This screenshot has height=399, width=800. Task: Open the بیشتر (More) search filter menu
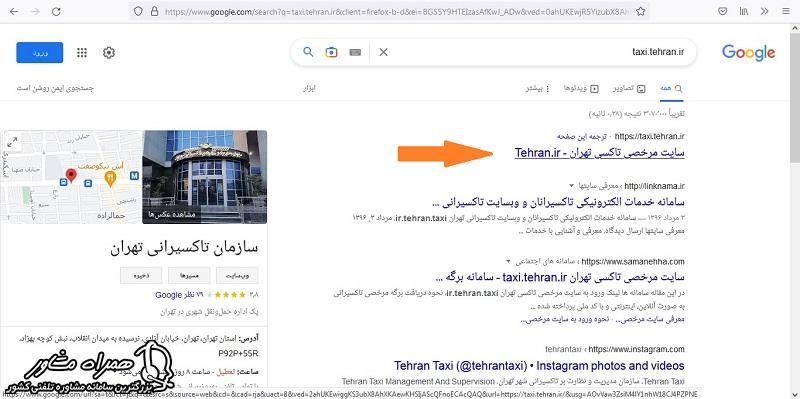(x=538, y=88)
